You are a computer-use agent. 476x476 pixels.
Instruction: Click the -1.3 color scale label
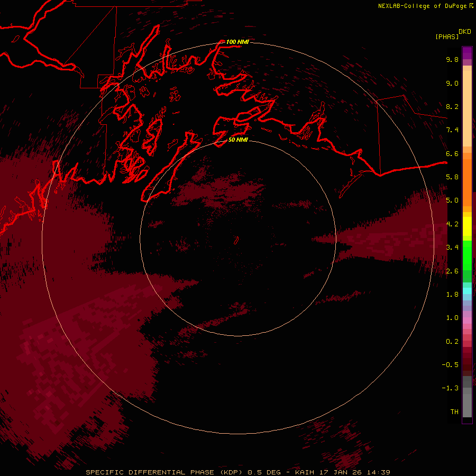tap(450, 388)
